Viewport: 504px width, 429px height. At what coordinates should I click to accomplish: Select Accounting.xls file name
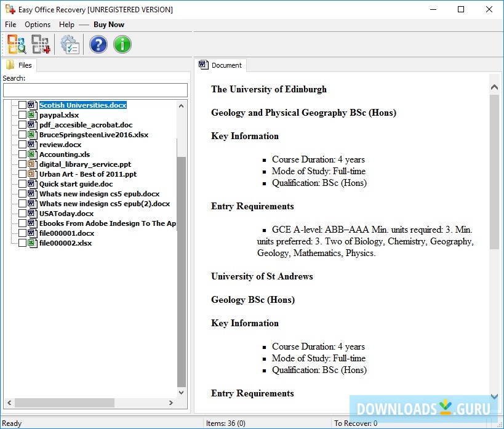point(65,154)
